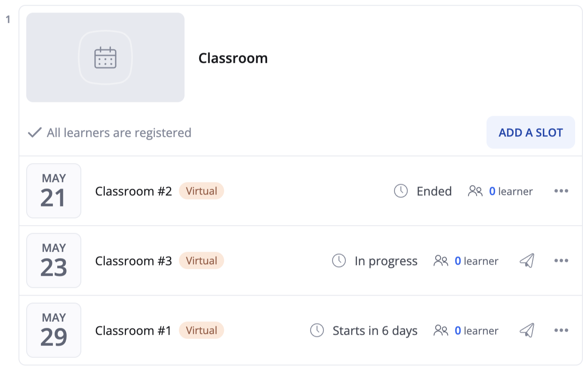Click send paper plane icon for Classroom #3
Image resolution: width=588 pixels, height=370 pixels.
click(527, 261)
